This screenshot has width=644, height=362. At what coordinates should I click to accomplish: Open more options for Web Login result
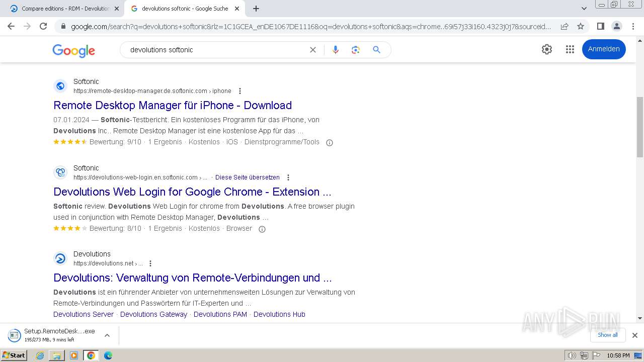(288, 177)
